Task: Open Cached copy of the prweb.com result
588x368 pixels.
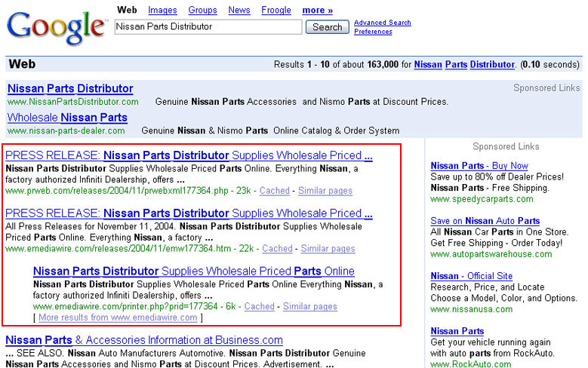Action: pyautogui.click(x=275, y=191)
